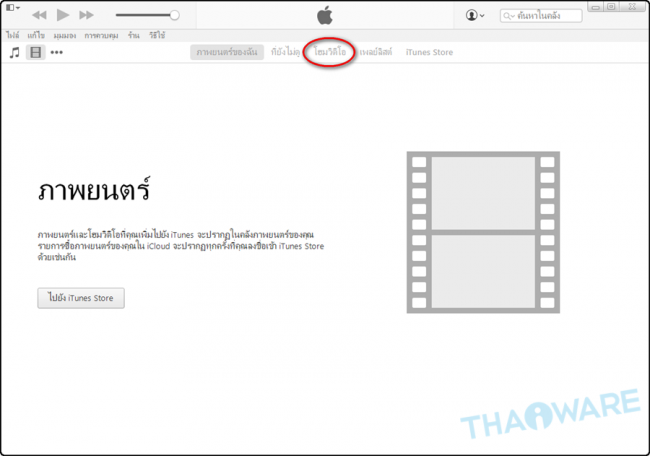Click the library search field
This screenshot has width=650, height=456.
pyautogui.click(x=541, y=16)
